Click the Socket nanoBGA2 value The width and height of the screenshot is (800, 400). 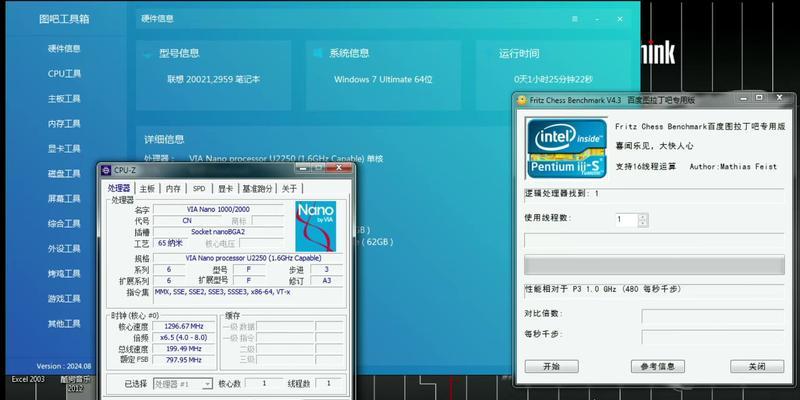coord(218,232)
